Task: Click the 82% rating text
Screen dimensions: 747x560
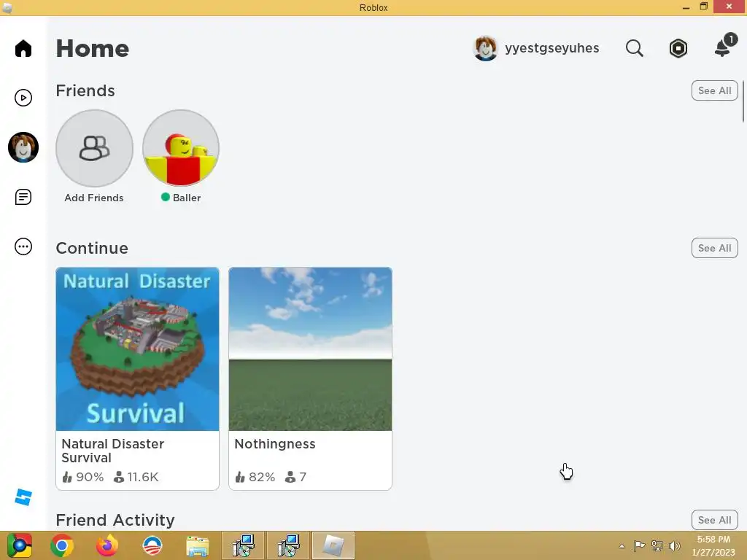Action: point(262,477)
